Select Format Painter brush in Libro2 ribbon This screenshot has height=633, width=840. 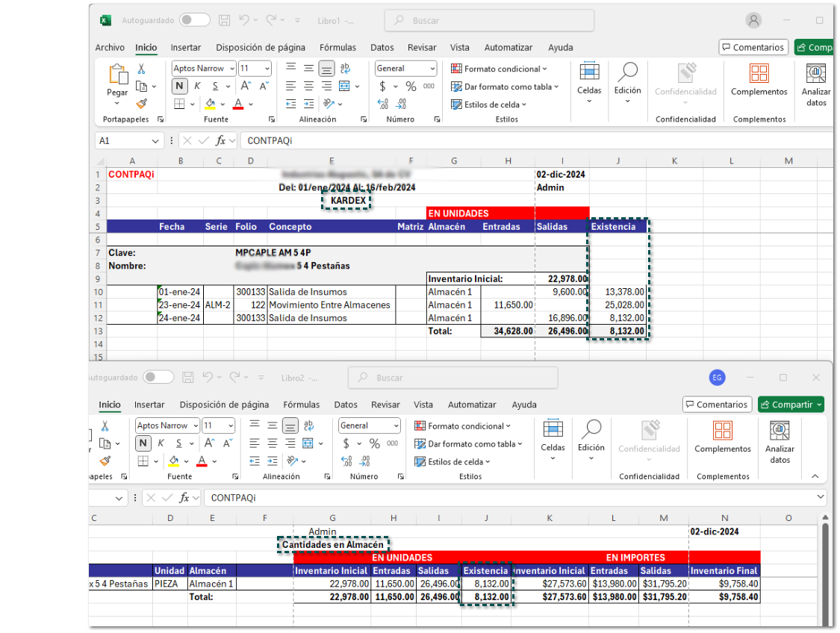105,461
